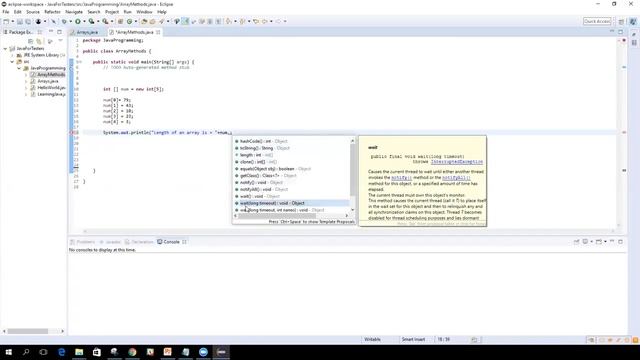Expand the Arrays.java tree node arrow
This screenshot has height=360, width=640.
pyautogui.click(x=26, y=81)
